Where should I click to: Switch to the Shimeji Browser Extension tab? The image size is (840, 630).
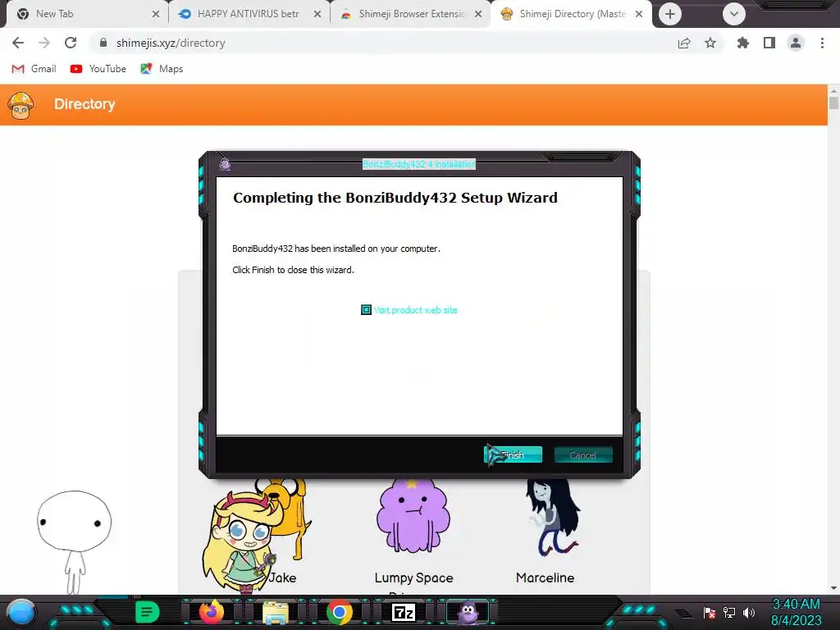(x=410, y=14)
